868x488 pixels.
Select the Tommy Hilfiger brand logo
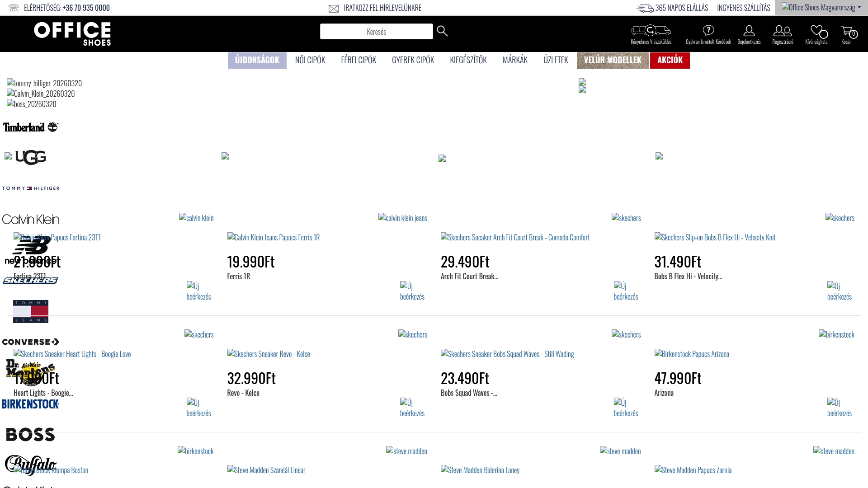click(x=31, y=188)
